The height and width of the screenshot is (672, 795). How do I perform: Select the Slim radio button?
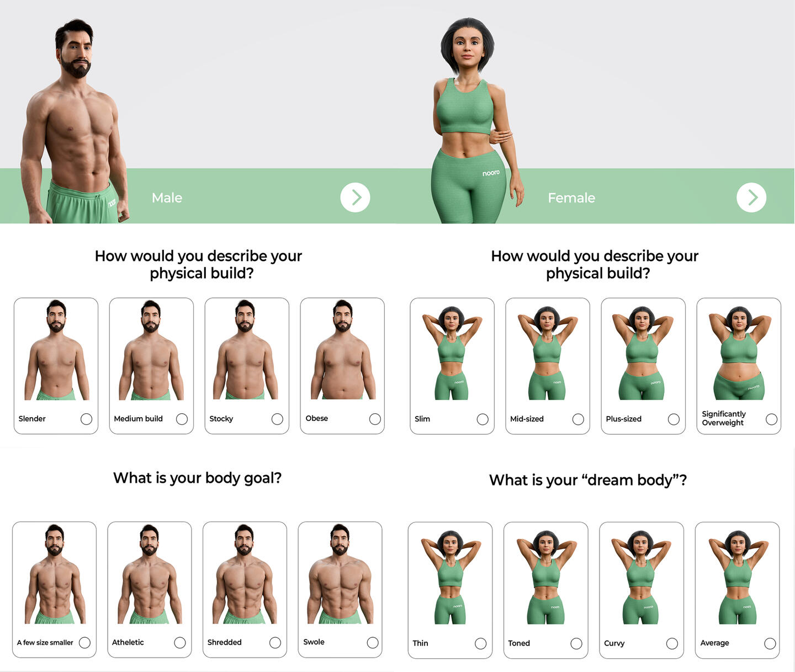pos(483,419)
